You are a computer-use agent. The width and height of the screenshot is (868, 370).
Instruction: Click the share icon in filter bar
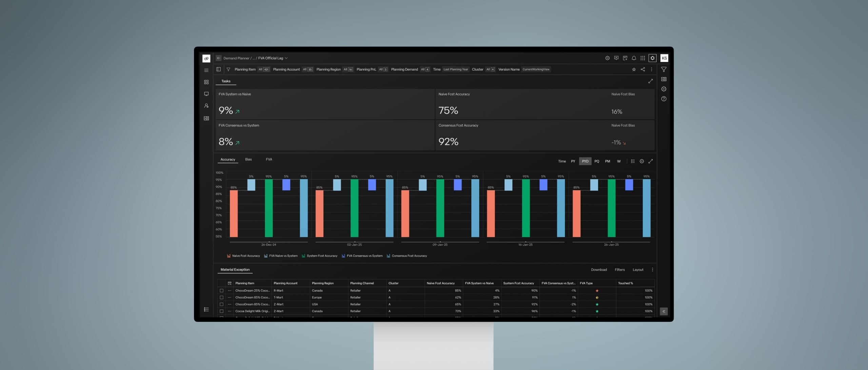[x=643, y=69]
